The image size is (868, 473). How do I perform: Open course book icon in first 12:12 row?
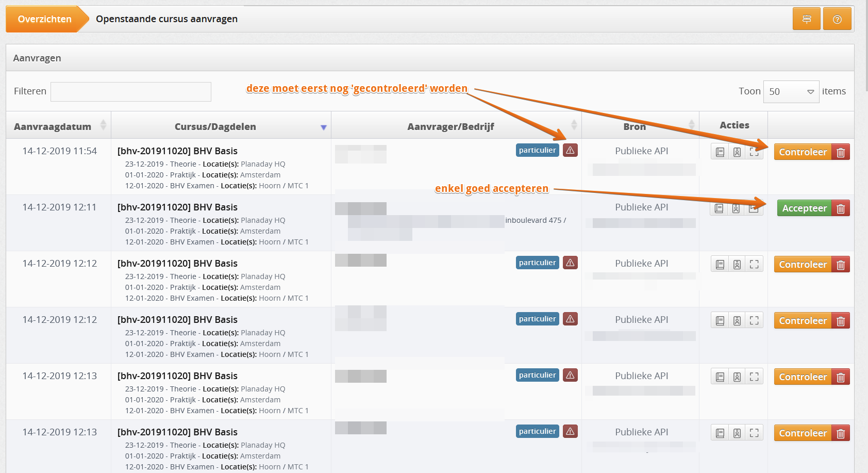click(x=720, y=265)
